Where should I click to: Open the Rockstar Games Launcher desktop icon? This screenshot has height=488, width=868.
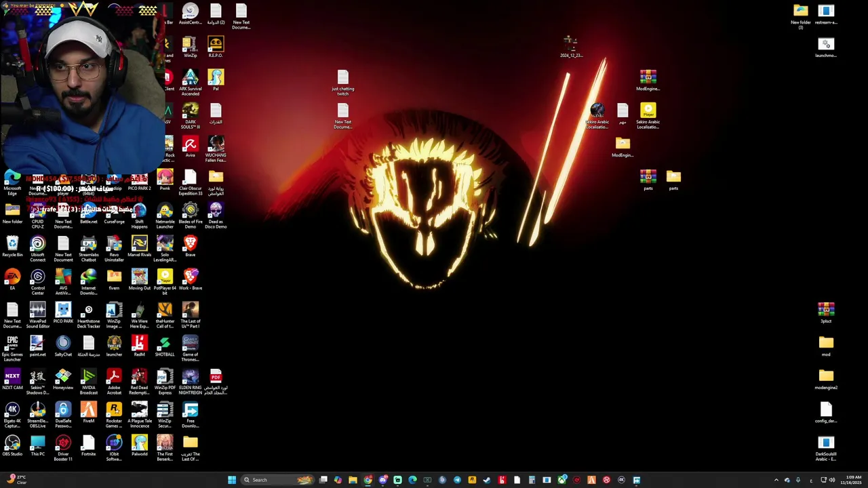114,415
